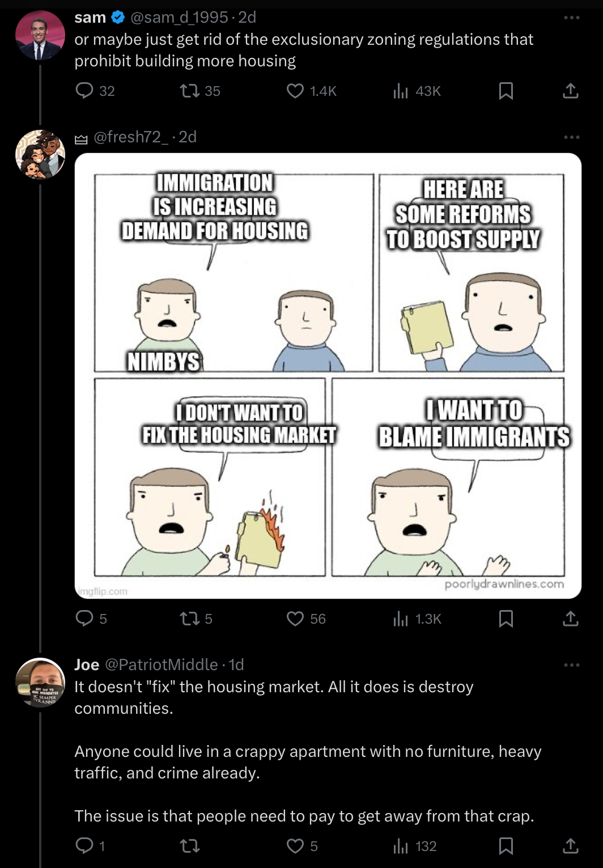Open @PatriotMiddle profile handle link

pyautogui.click(x=162, y=664)
